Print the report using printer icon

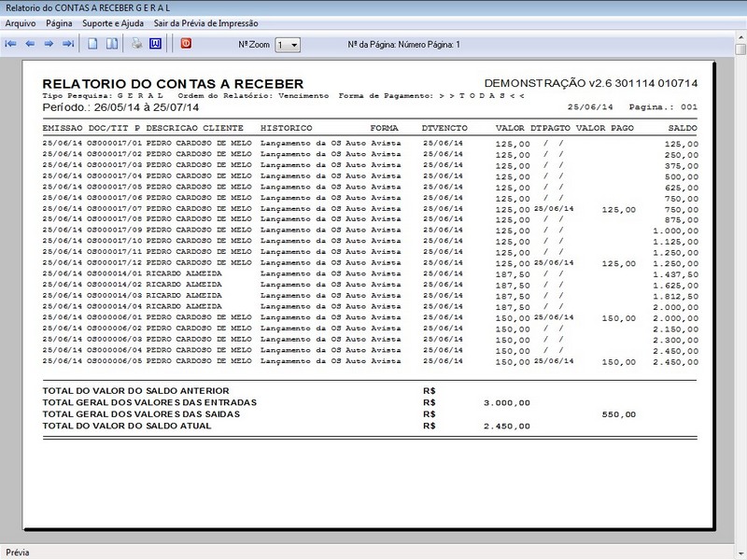[136, 44]
